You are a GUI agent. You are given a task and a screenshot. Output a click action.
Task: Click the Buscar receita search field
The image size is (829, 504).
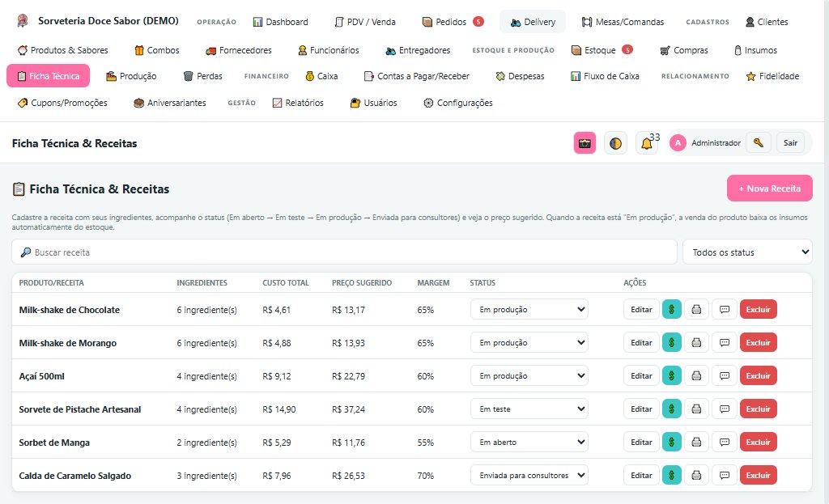coord(344,252)
